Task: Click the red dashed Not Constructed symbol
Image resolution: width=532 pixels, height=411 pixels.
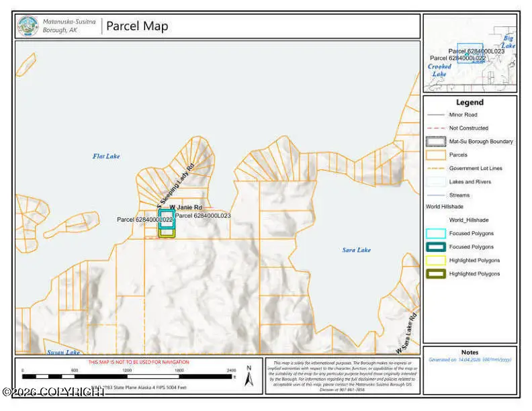Action: (x=435, y=128)
